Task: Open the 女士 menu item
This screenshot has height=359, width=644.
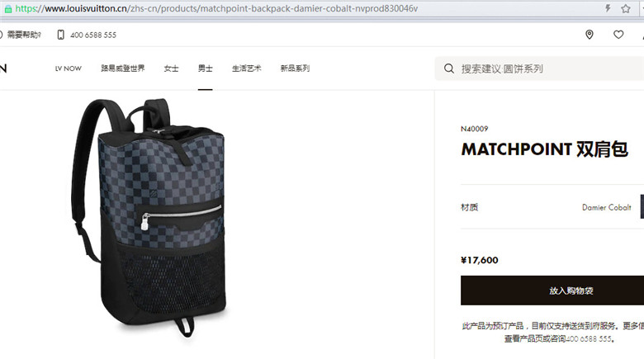Action: tap(171, 68)
